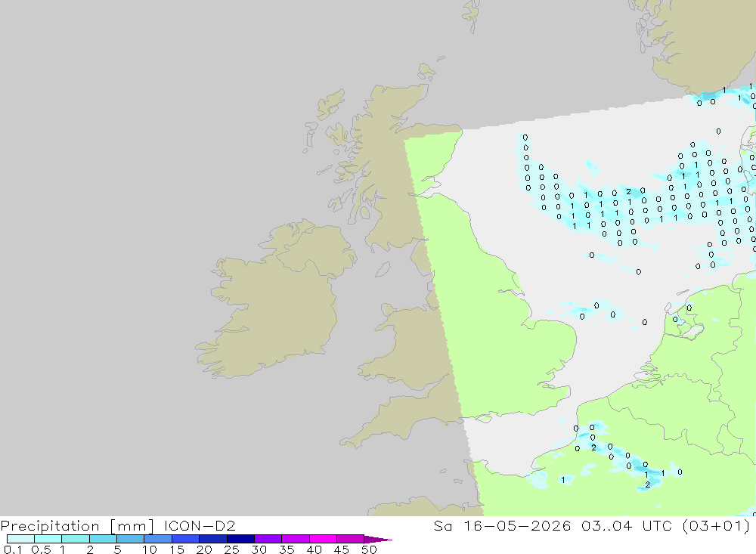Pick the 15–20 mm royal blue swatch

186,539
